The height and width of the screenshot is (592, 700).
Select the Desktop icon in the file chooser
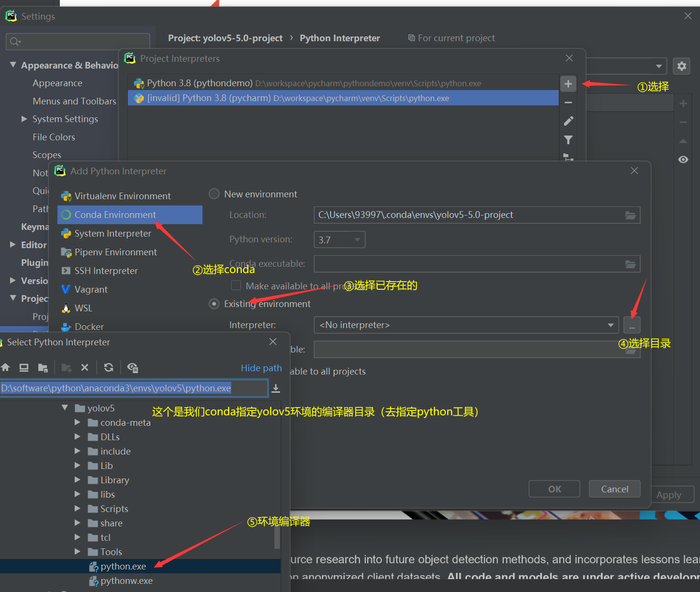23,367
